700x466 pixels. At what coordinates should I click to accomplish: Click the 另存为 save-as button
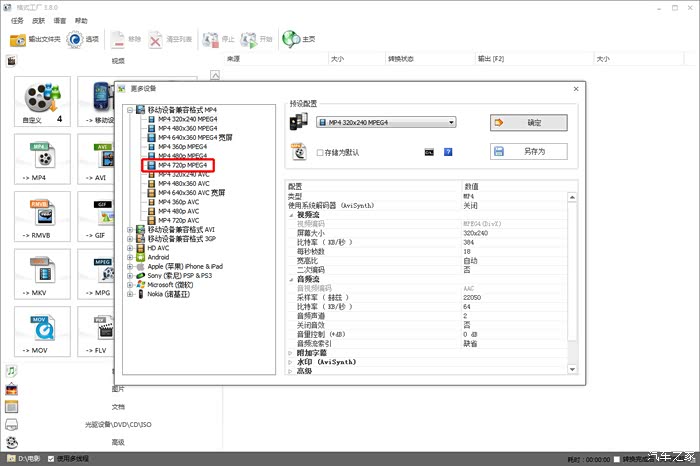click(x=529, y=152)
